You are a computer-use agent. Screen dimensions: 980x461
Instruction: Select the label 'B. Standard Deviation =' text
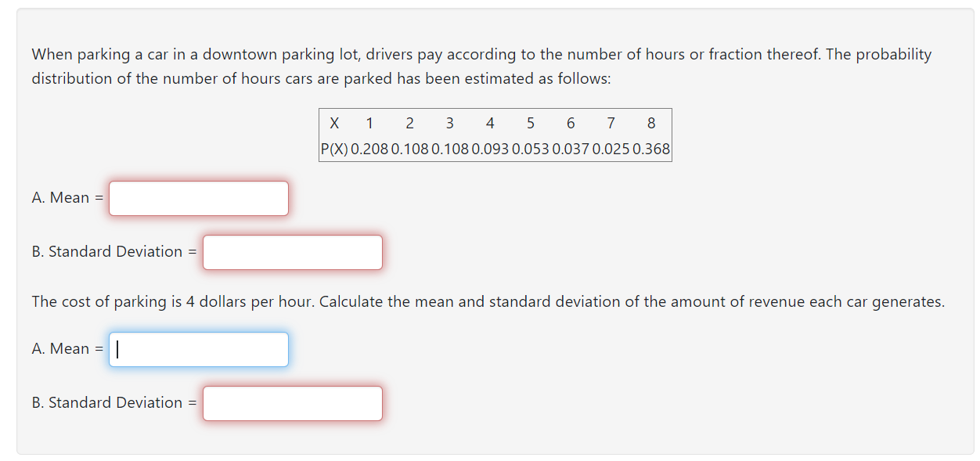pos(113,251)
